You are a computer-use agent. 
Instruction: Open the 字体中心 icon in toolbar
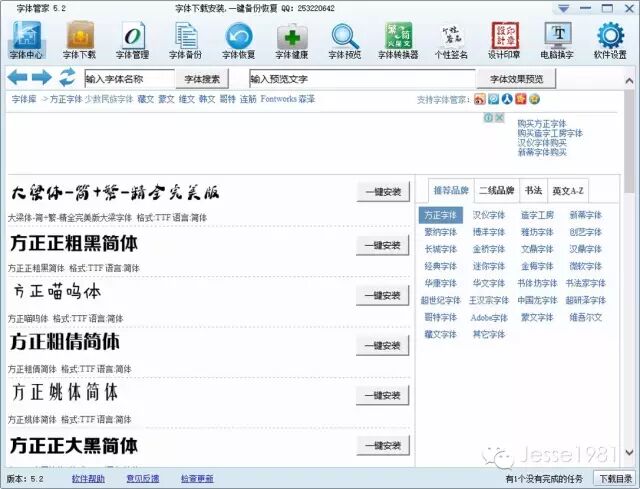26,40
